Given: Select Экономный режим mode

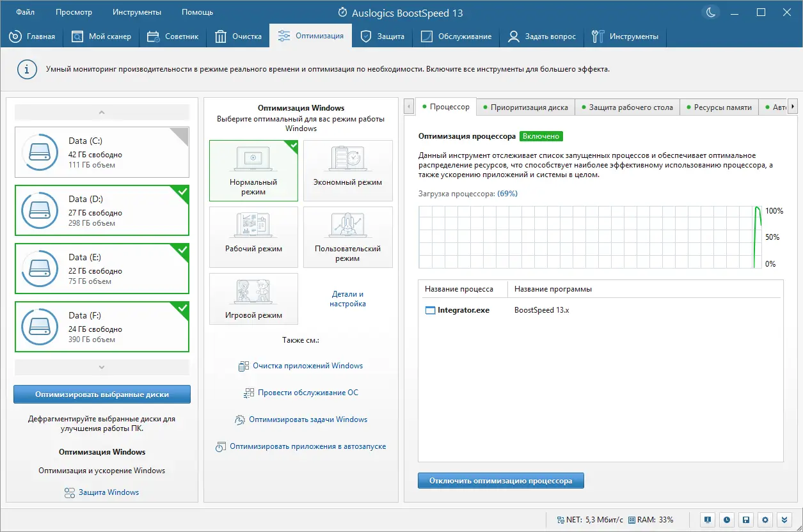Looking at the screenshot, I should pyautogui.click(x=347, y=171).
